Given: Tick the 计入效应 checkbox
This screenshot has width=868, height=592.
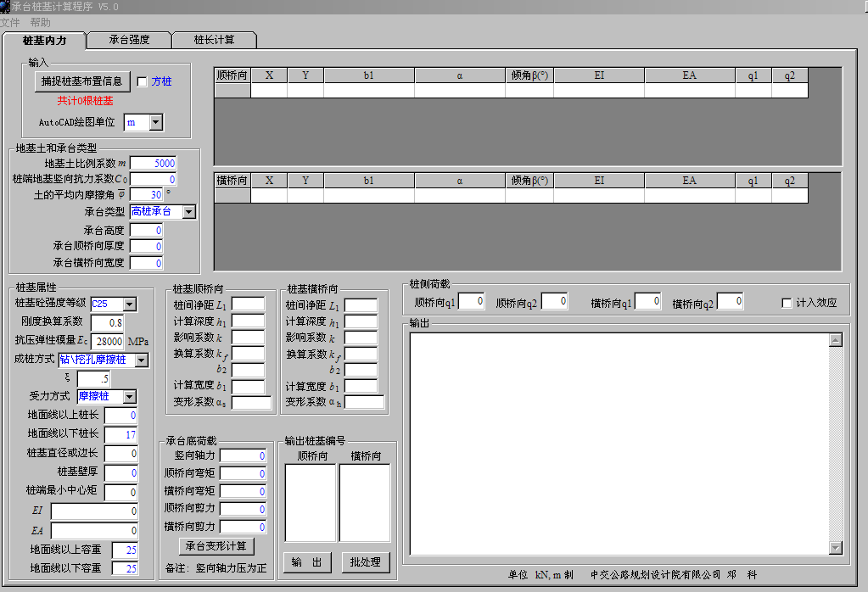Looking at the screenshot, I should [x=787, y=303].
